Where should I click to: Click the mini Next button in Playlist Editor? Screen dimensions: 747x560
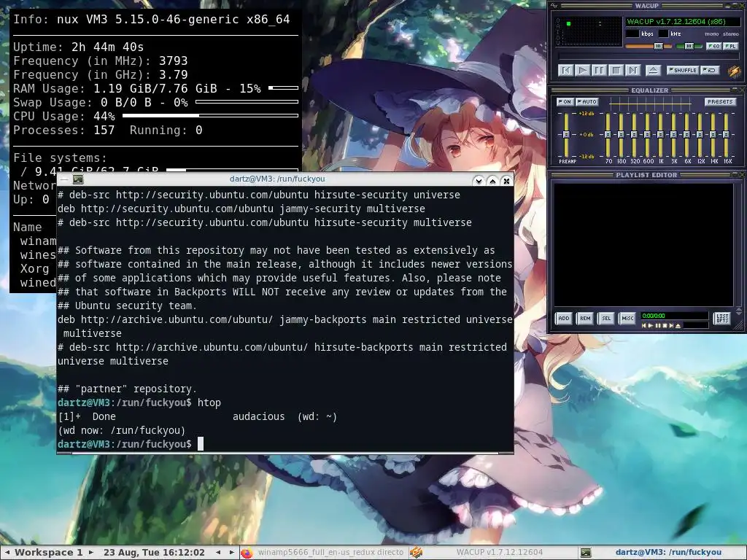671,326
